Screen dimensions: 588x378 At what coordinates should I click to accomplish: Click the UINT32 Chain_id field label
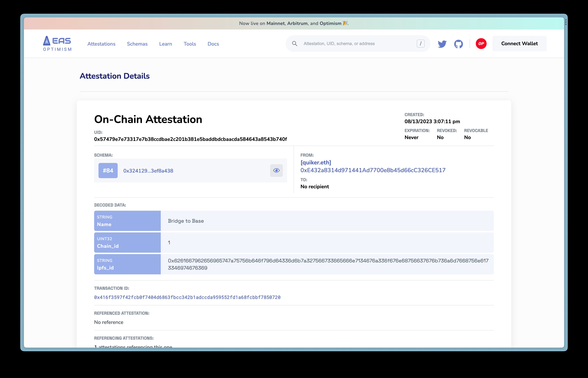(x=127, y=243)
